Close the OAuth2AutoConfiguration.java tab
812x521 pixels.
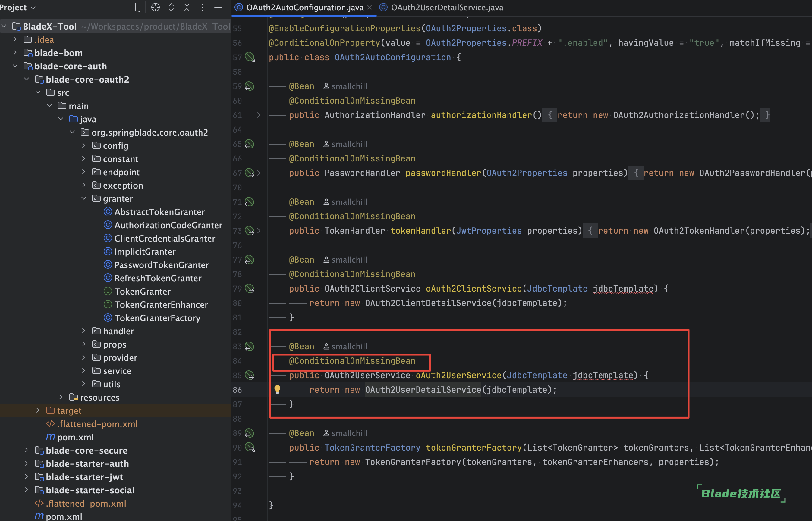pos(370,8)
